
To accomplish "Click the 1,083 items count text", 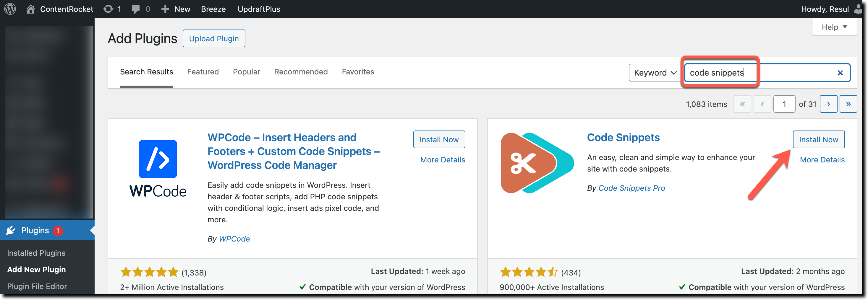I will (x=706, y=104).
